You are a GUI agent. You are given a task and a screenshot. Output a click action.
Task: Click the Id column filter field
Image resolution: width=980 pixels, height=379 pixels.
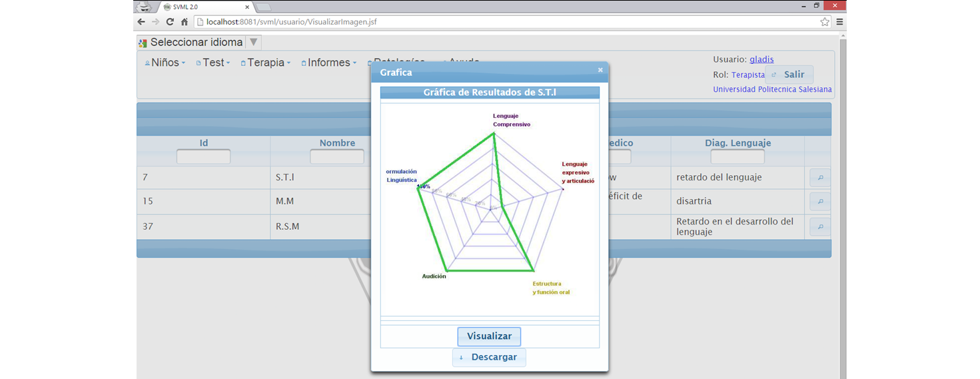203,157
